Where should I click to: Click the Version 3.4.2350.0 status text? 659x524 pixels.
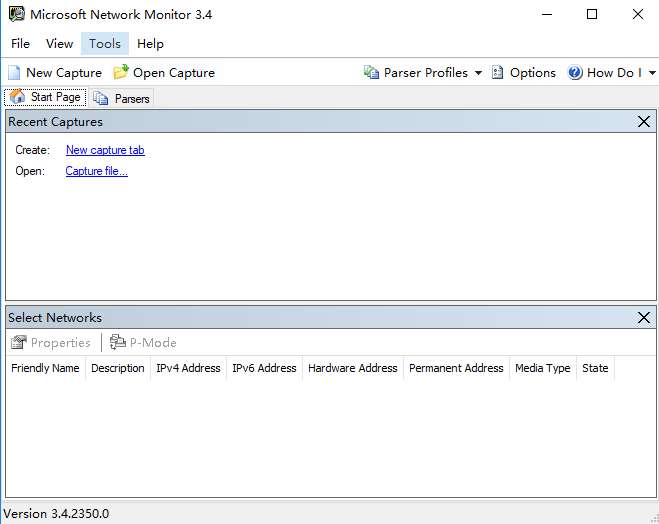click(56, 513)
